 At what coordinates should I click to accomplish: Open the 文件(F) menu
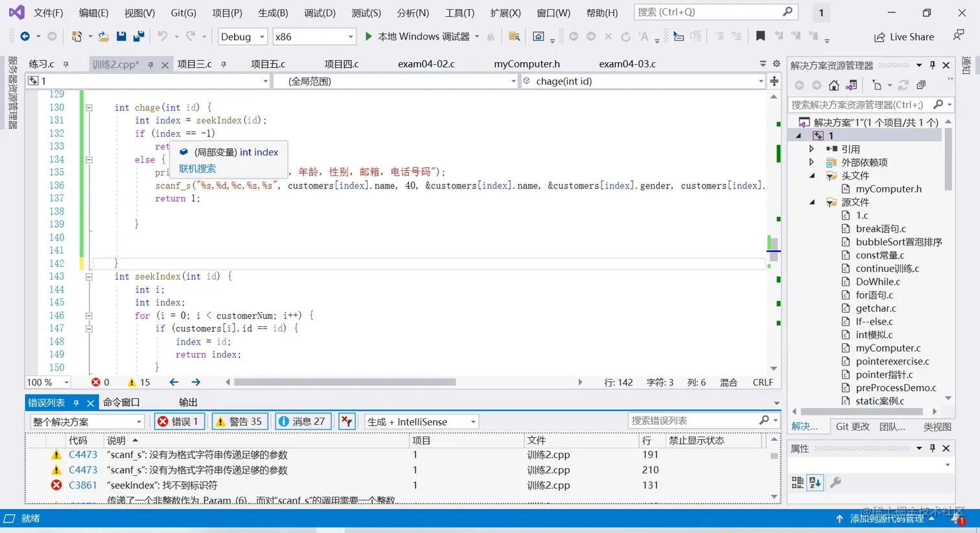[x=48, y=13]
